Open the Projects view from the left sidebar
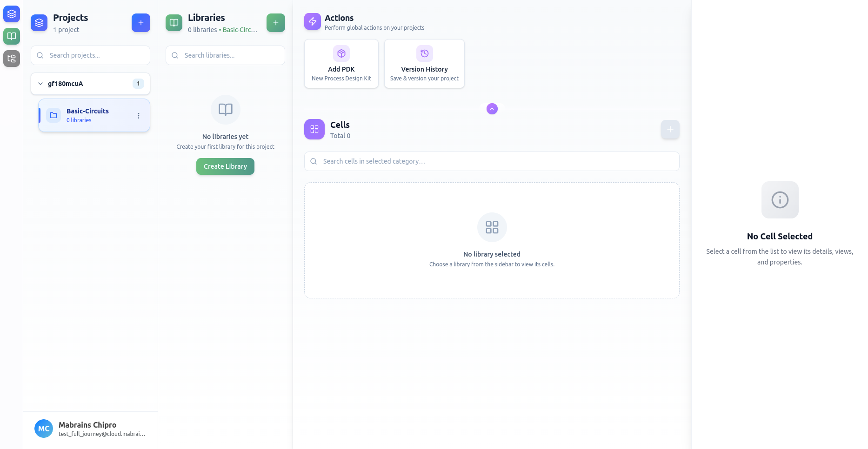Image resolution: width=868 pixels, height=449 pixels. pyautogui.click(x=11, y=14)
